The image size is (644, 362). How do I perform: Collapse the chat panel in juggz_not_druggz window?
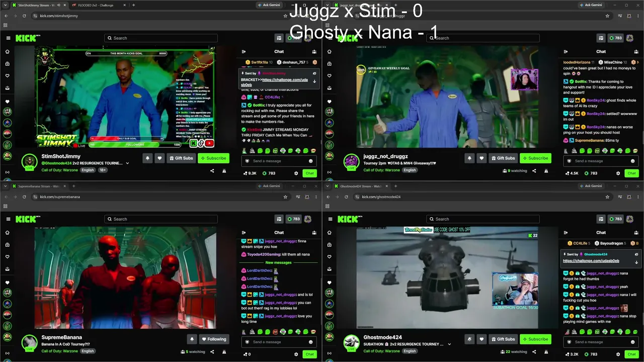pyautogui.click(x=566, y=51)
